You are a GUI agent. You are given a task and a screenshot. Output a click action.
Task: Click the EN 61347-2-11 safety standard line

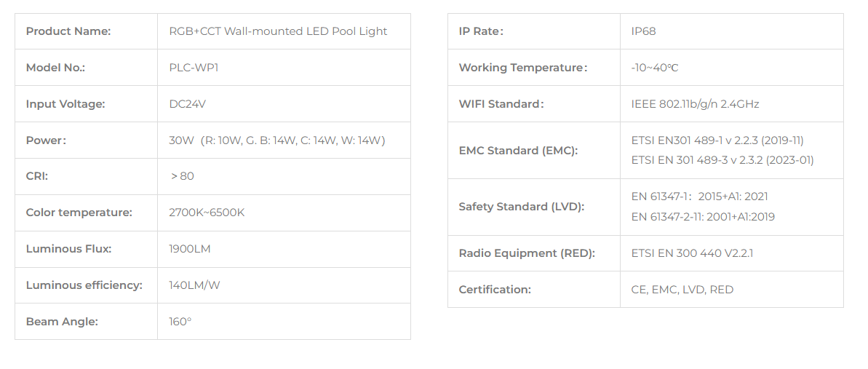703,217
